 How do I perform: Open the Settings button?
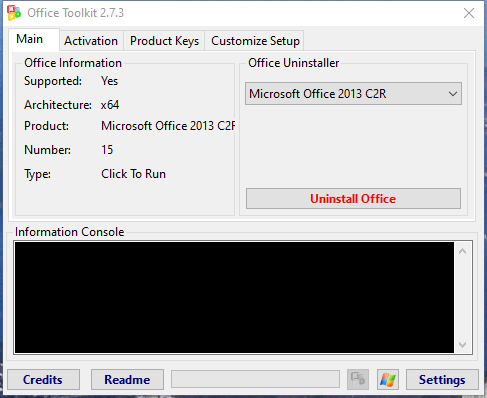click(442, 379)
